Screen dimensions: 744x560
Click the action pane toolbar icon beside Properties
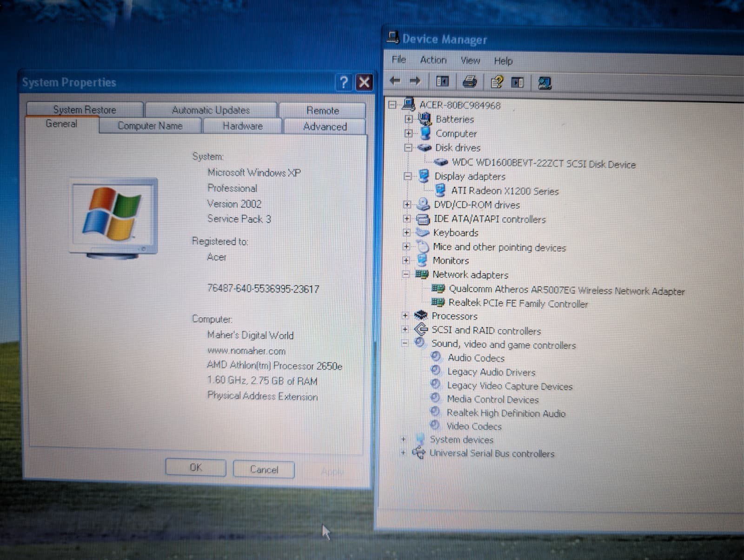point(517,83)
